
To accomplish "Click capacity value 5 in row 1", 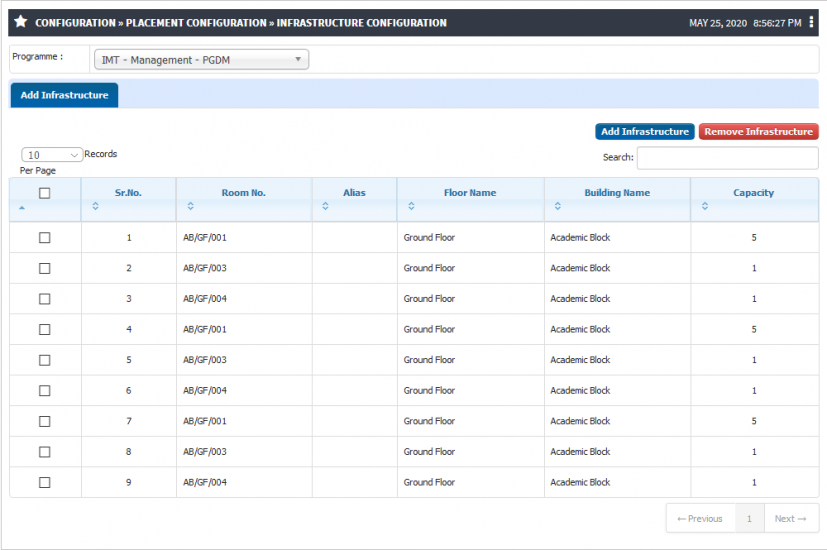I will pos(754,238).
